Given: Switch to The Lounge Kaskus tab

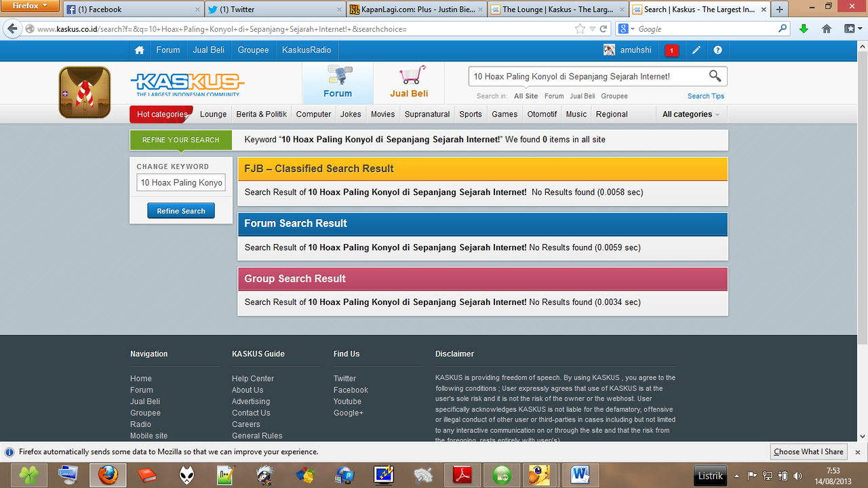Looking at the screenshot, I should (x=557, y=9).
